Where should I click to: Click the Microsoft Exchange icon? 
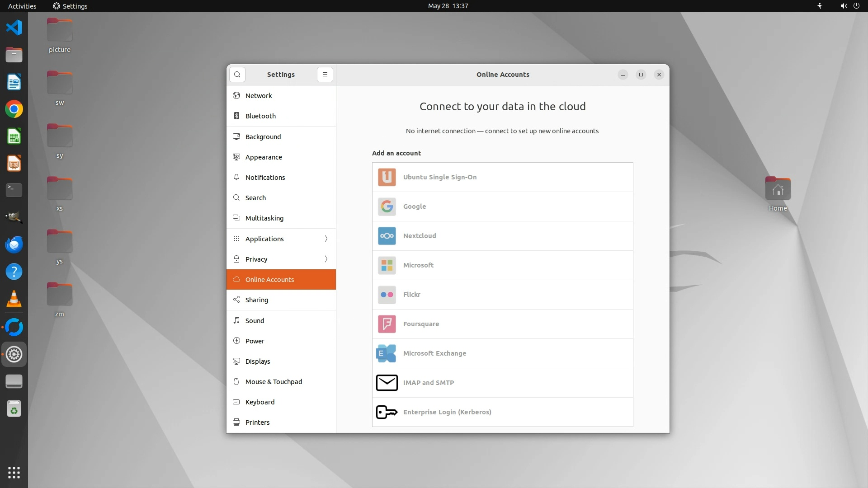click(386, 353)
